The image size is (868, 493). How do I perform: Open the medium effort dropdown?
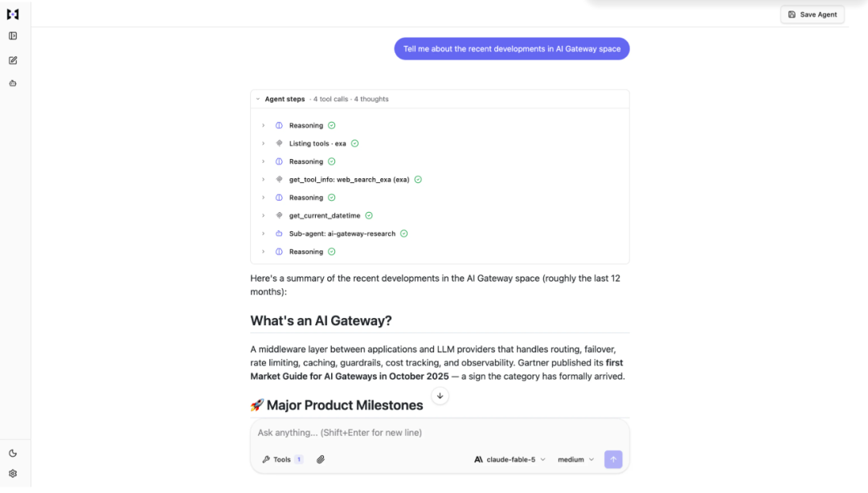pyautogui.click(x=575, y=459)
